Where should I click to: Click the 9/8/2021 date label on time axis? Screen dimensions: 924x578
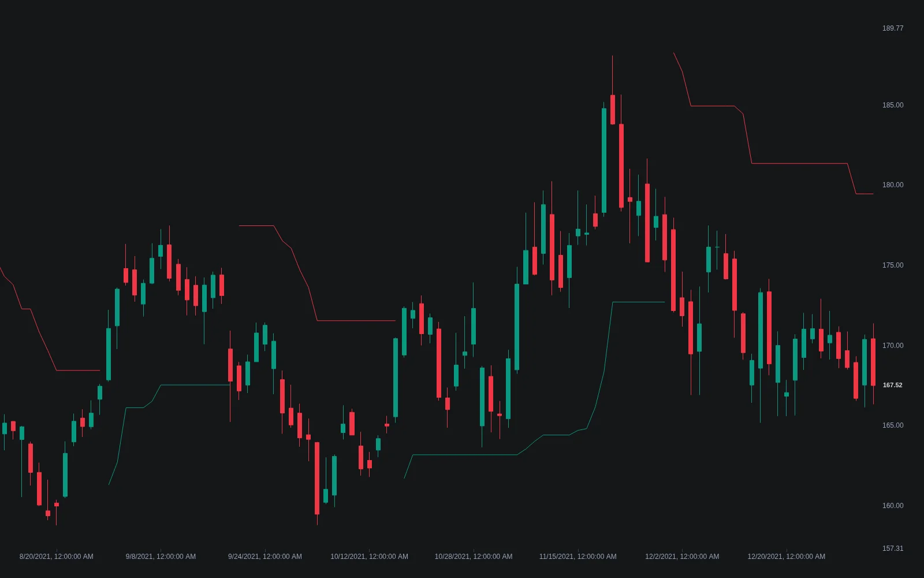pyautogui.click(x=161, y=557)
